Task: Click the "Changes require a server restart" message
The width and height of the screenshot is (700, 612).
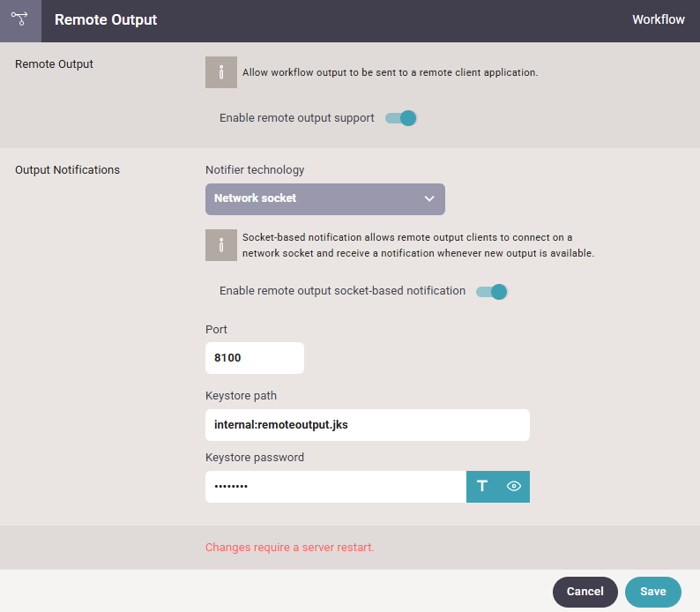Action: 290,548
